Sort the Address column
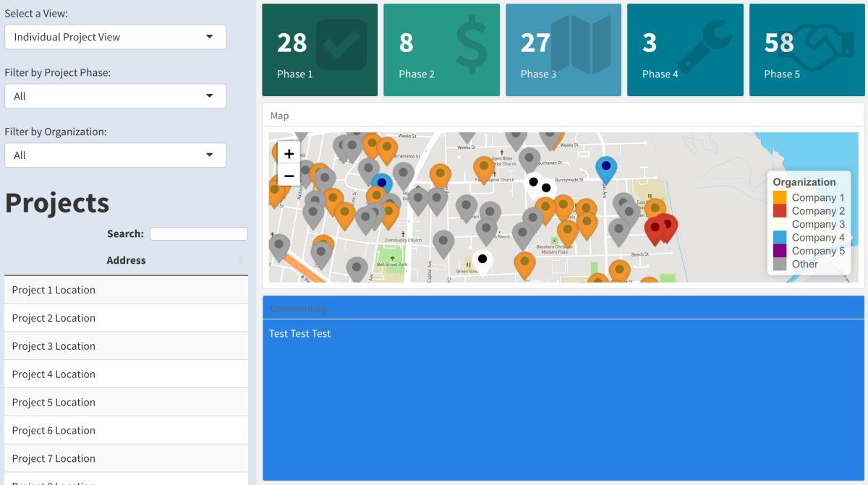This screenshot has width=868, height=485. tap(241, 260)
